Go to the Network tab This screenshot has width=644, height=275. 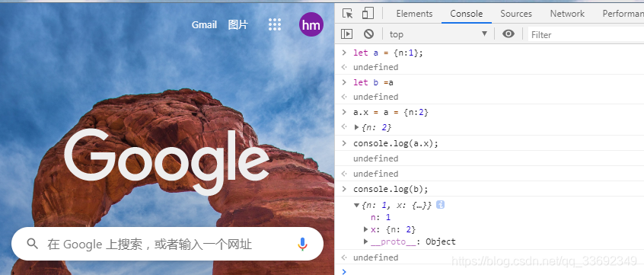pyautogui.click(x=567, y=14)
